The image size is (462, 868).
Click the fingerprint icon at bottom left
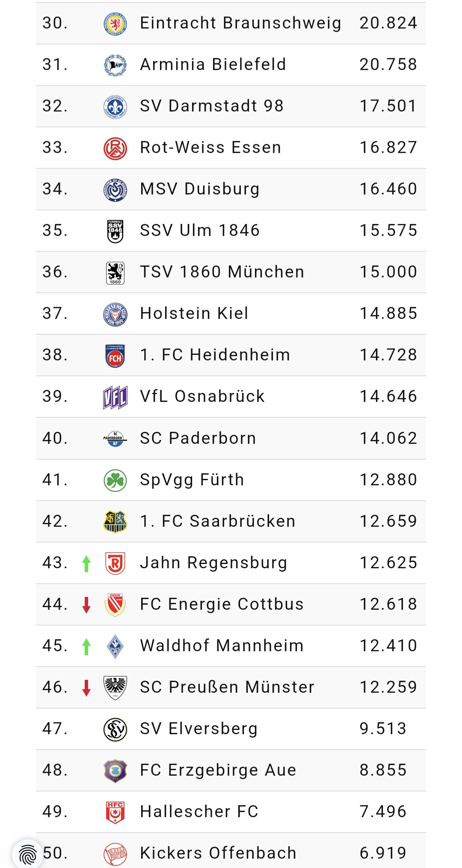(x=28, y=854)
